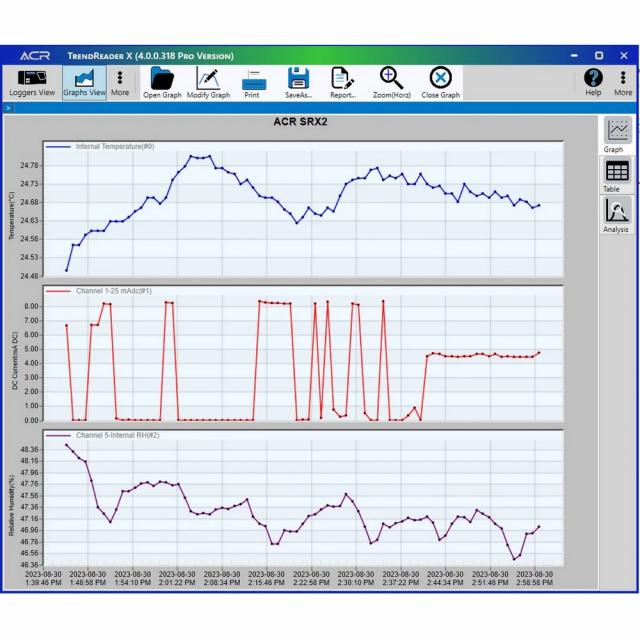This screenshot has height=640, width=640.
Task: Click the Open Graph folder icon
Action: click(x=162, y=78)
